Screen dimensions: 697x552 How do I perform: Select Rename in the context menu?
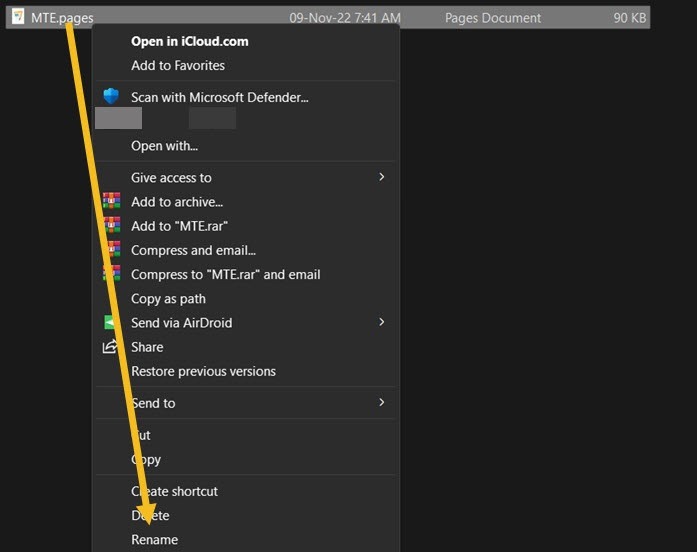click(x=154, y=539)
